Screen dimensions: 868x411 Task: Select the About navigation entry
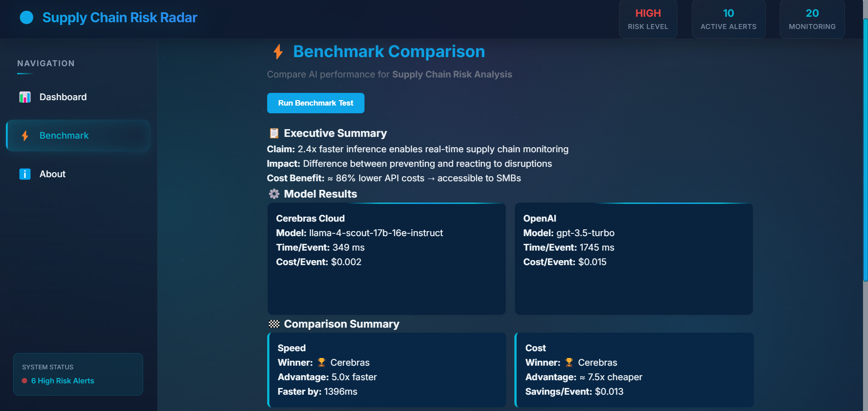click(x=53, y=174)
